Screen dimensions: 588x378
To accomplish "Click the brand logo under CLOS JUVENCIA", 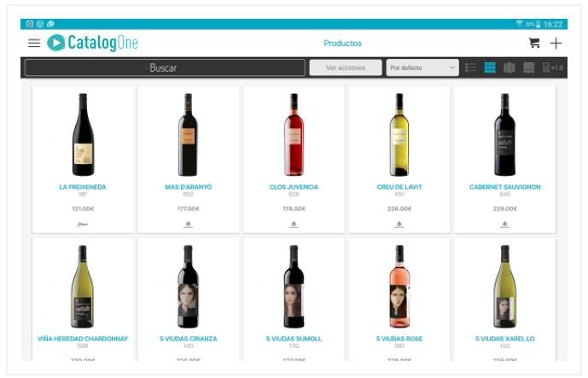I will 294,224.
